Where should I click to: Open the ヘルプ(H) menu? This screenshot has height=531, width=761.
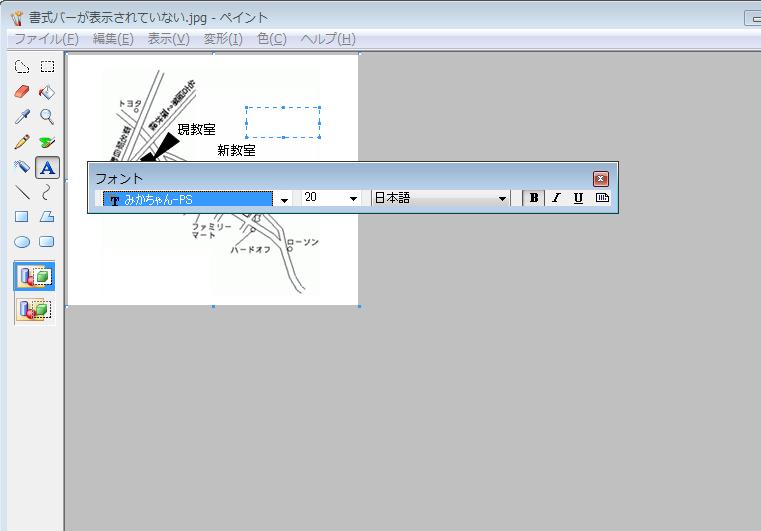(x=328, y=39)
